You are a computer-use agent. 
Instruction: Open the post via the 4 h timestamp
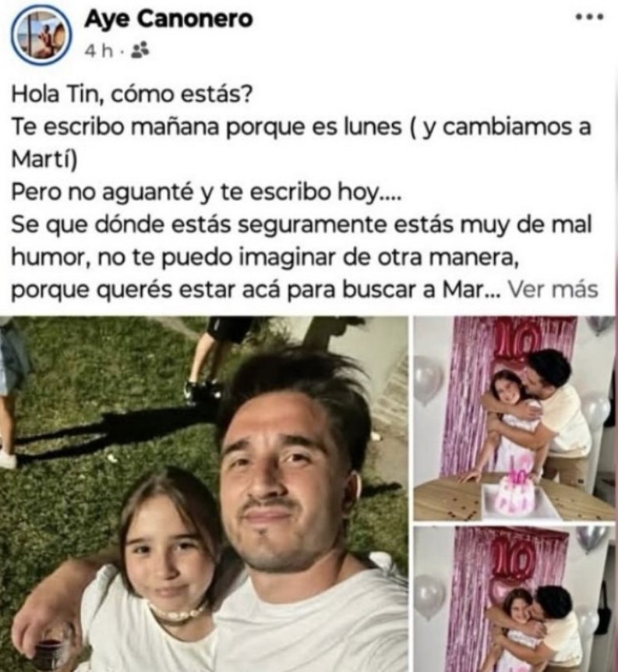coord(99,51)
